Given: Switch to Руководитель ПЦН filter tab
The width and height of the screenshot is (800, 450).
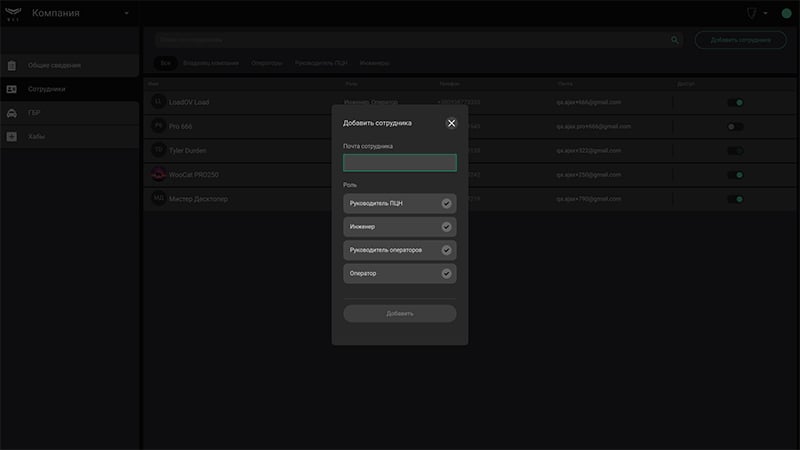Looking at the screenshot, I should coord(321,63).
